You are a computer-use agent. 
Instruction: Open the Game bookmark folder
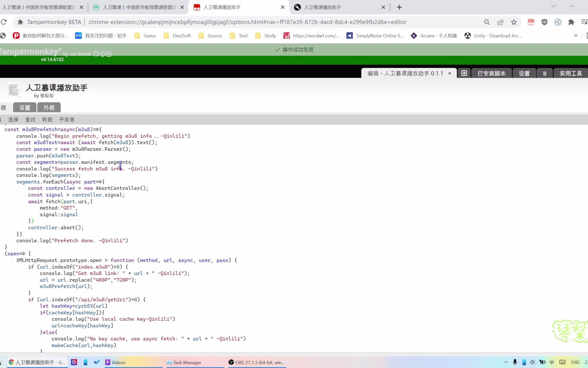[x=145, y=36]
